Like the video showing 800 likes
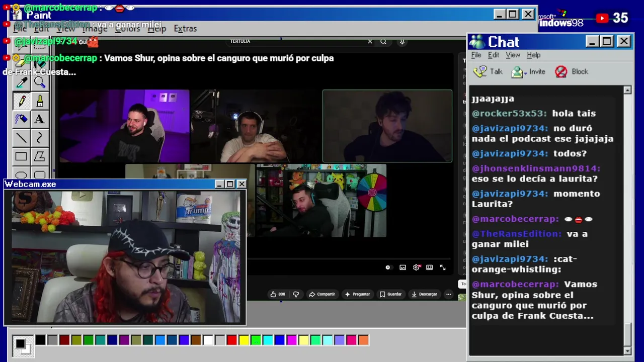 pos(277,294)
